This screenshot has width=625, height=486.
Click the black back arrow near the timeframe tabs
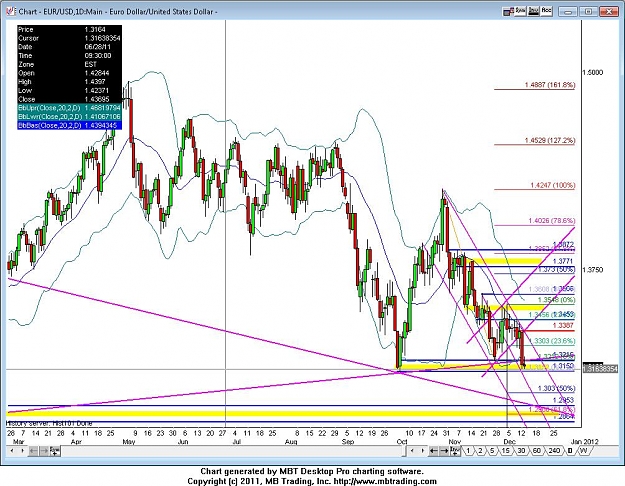434,451
